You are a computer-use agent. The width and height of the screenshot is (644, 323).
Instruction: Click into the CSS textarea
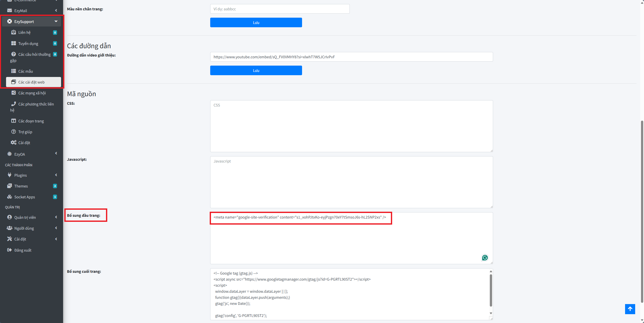pos(352,126)
